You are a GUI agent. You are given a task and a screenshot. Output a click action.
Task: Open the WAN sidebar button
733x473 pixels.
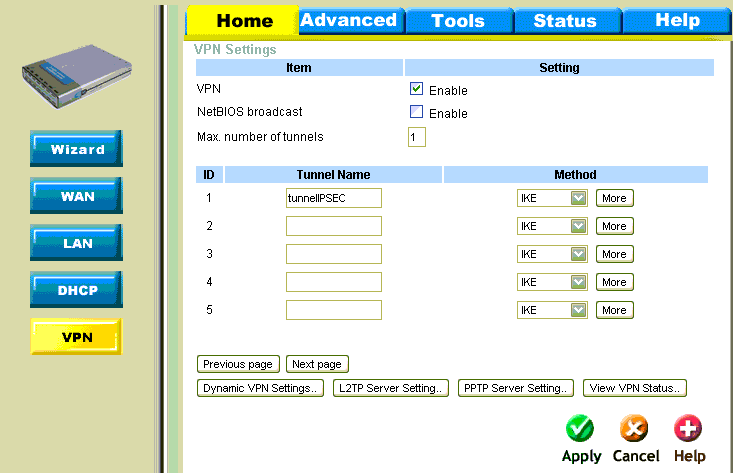tap(77, 196)
